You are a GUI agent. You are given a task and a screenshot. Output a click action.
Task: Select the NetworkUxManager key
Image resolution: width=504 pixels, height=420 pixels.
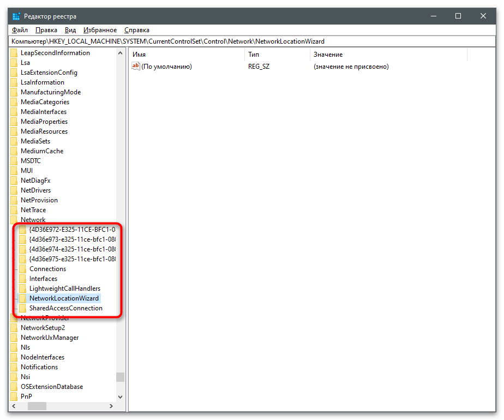coord(49,338)
